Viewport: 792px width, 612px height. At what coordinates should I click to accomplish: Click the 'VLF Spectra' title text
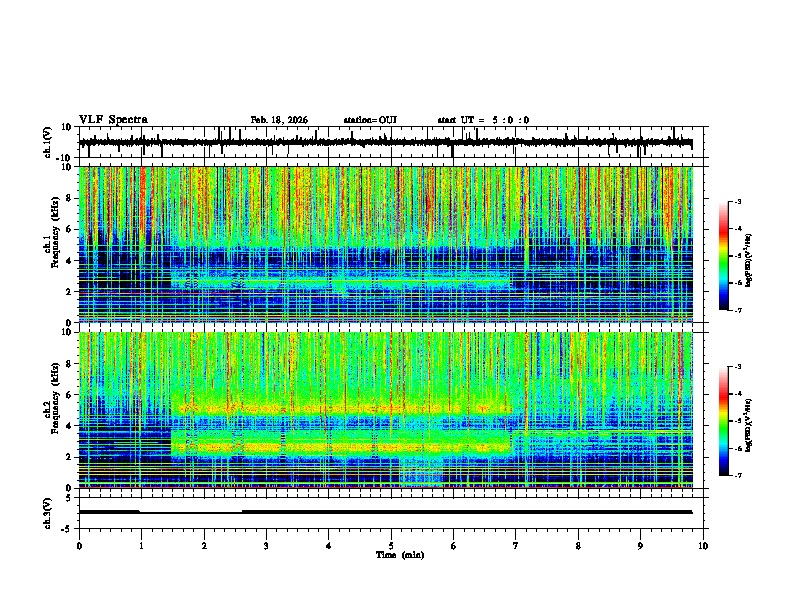[x=113, y=120]
